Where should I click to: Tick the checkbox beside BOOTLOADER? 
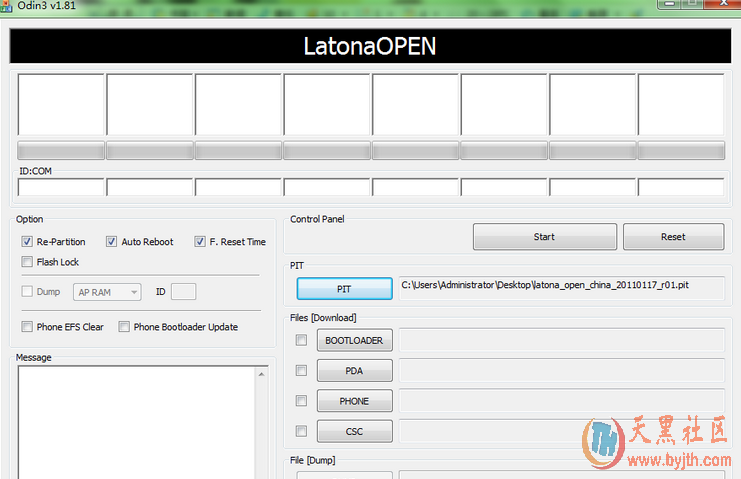click(x=301, y=341)
